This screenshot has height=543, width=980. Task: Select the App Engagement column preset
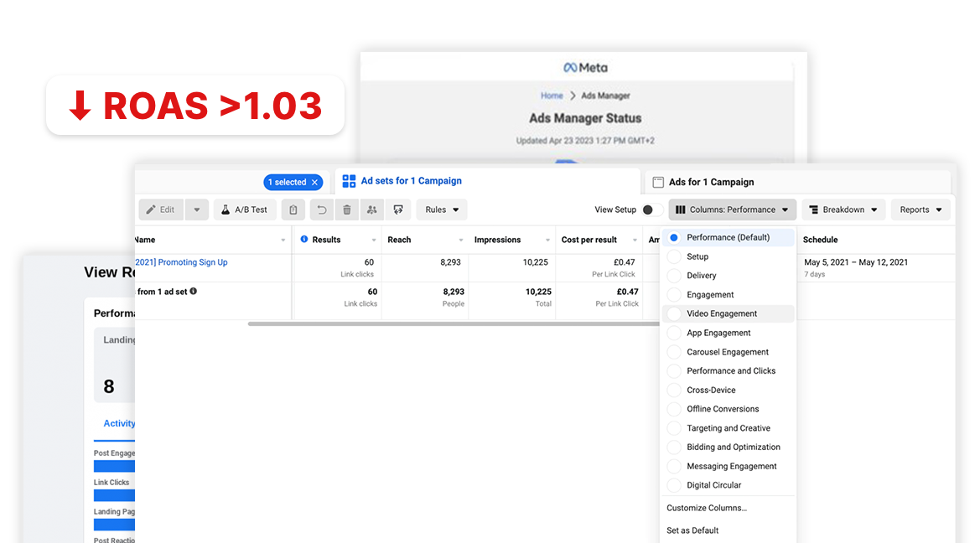[729, 333]
